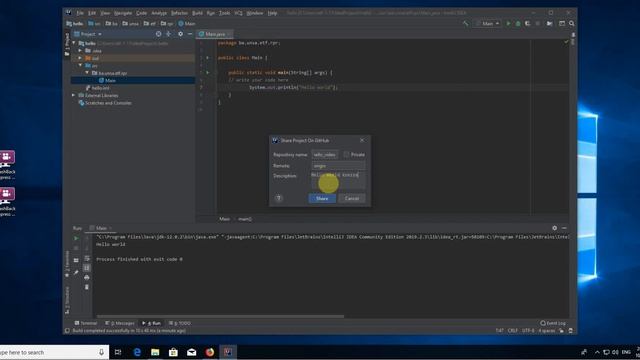The height and width of the screenshot is (360, 640).
Task: Click the Share button in the dialog
Action: point(322,198)
